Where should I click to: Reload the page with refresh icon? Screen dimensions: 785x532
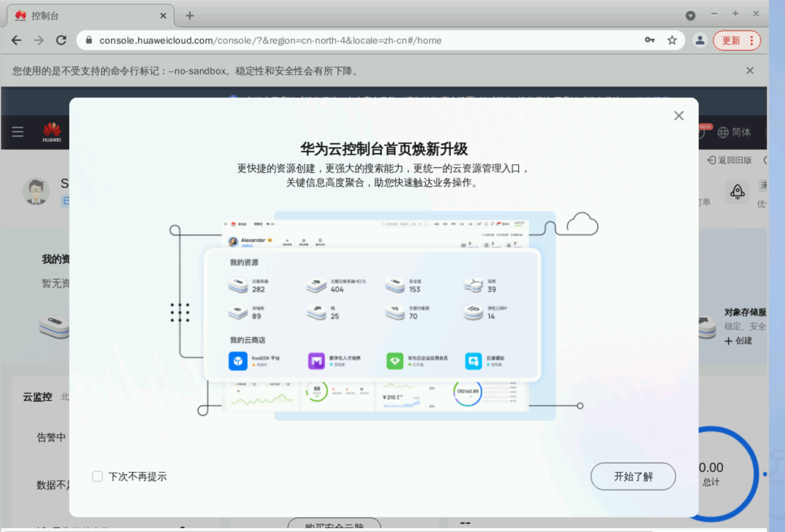point(61,40)
